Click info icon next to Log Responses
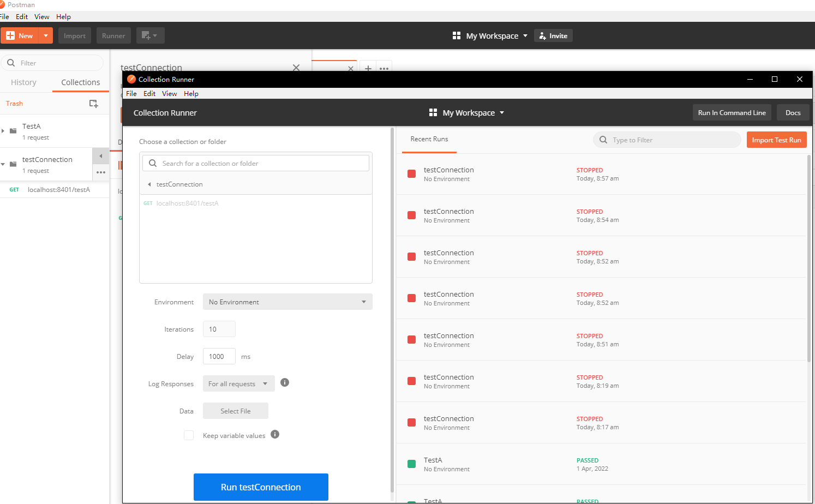The height and width of the screenshot is (504, 815). point(285,382)
